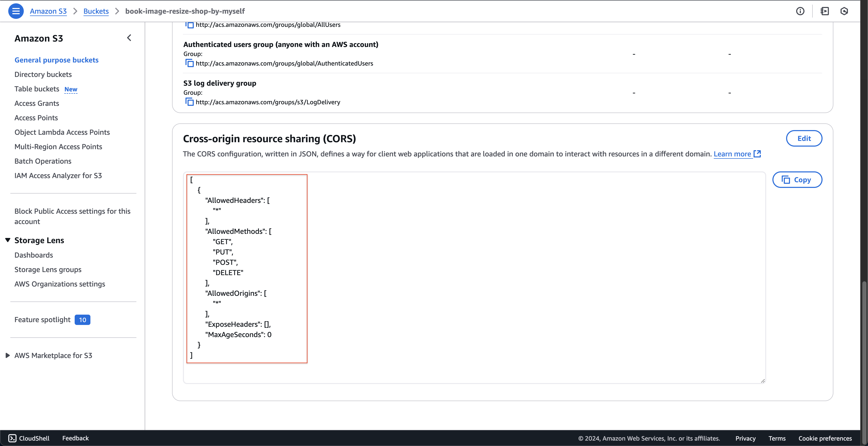Click the "ExposeHeaders": [] line

238,324
